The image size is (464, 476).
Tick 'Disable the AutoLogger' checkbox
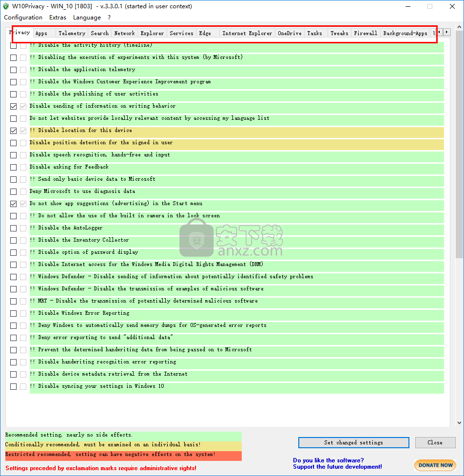pos(13,228)
